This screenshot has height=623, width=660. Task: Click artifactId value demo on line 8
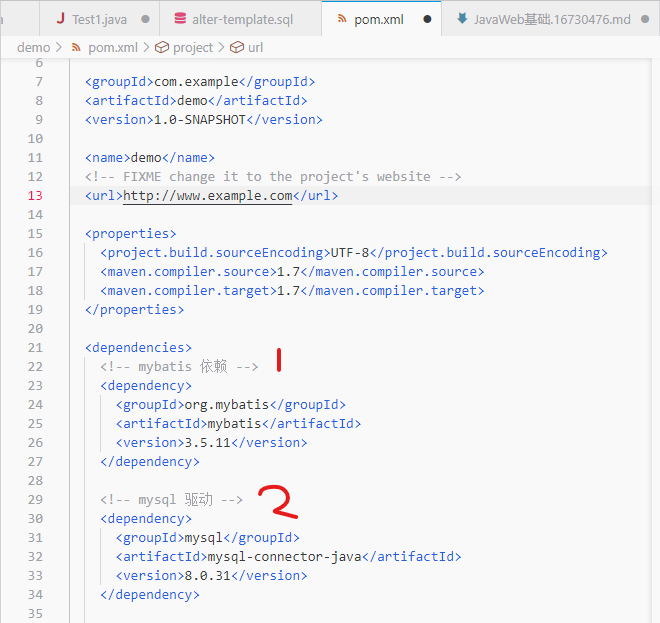click(192, 101)
